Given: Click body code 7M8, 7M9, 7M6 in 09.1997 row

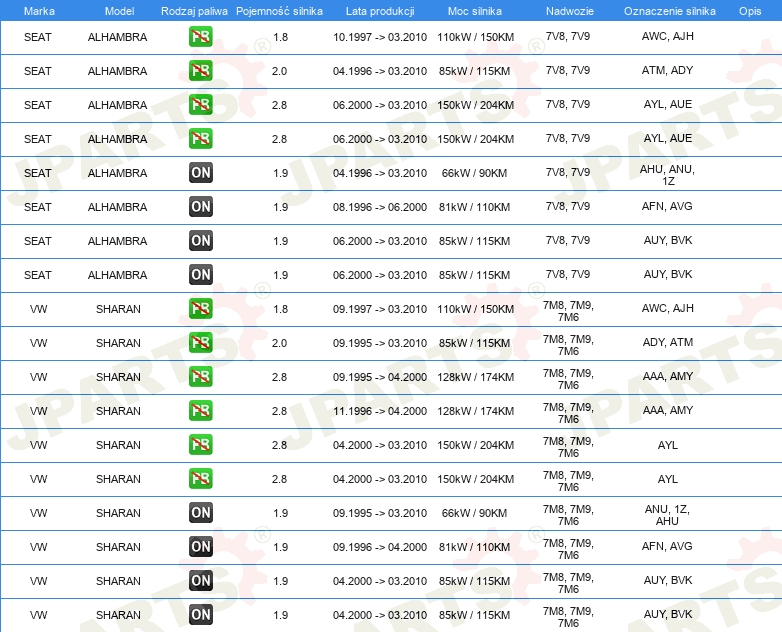Looking at the screenshot, I should coord(568,311).
